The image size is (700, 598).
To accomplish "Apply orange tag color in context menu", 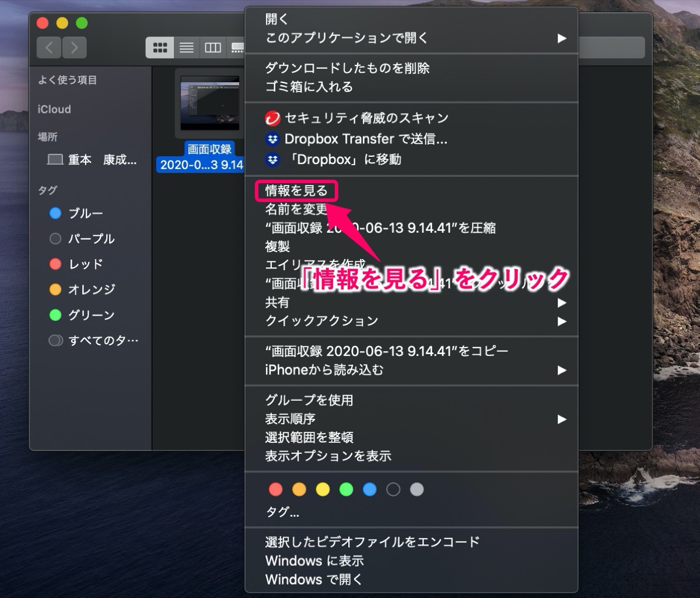I will [x=299, y=489].
